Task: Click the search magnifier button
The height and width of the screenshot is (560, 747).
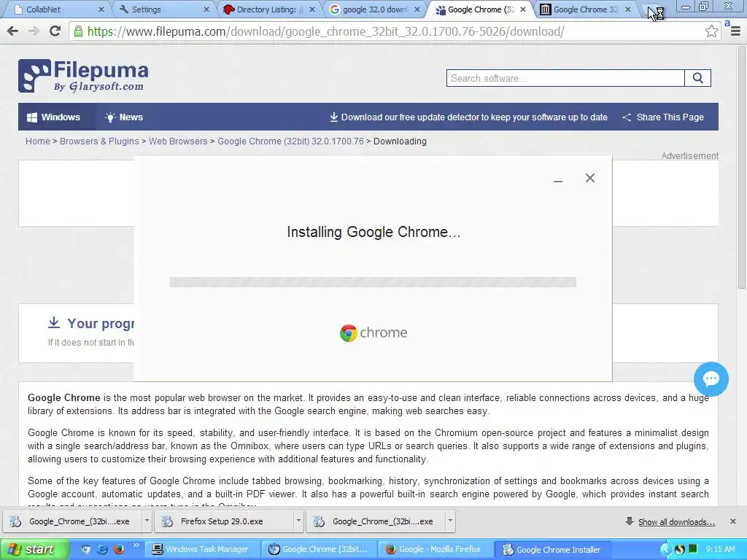Action: pos(697,78)
